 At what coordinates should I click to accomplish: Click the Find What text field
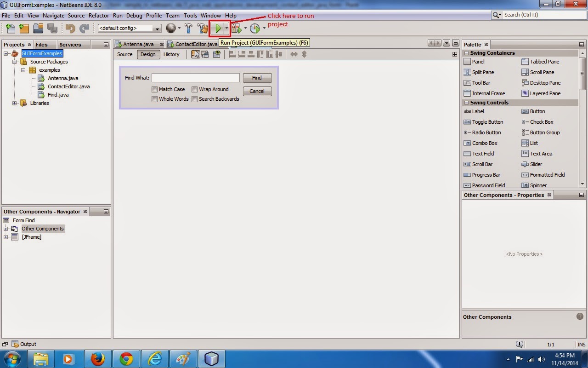[x=196, y=78]
